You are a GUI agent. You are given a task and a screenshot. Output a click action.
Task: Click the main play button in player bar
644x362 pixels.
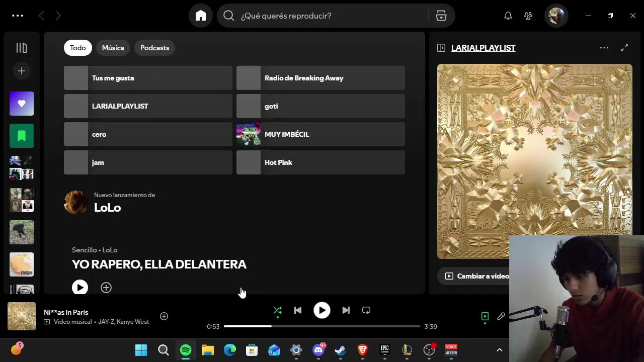(322, 311)
